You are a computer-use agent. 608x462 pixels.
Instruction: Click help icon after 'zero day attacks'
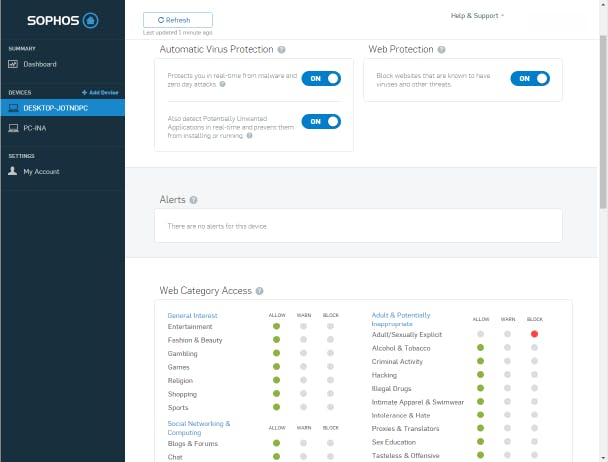pos(223,84)
